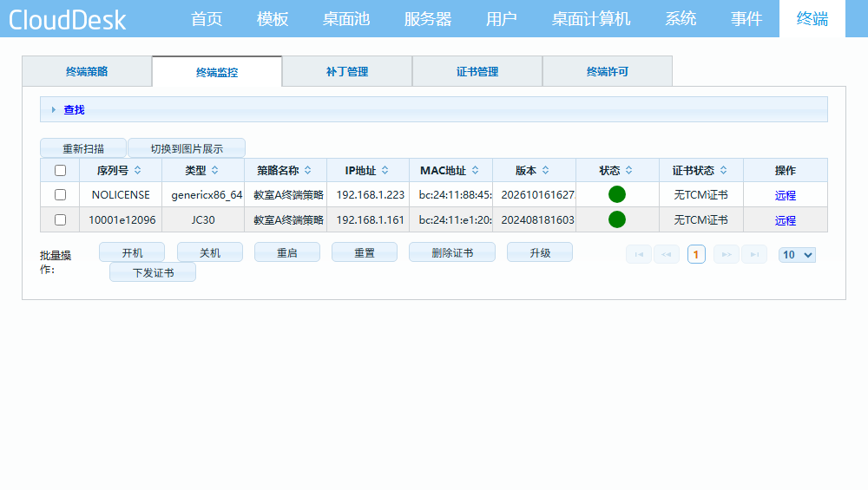Sort table by 版本 column arrows
This screenshot has width=868, height=490.
(x=545, y=170)
